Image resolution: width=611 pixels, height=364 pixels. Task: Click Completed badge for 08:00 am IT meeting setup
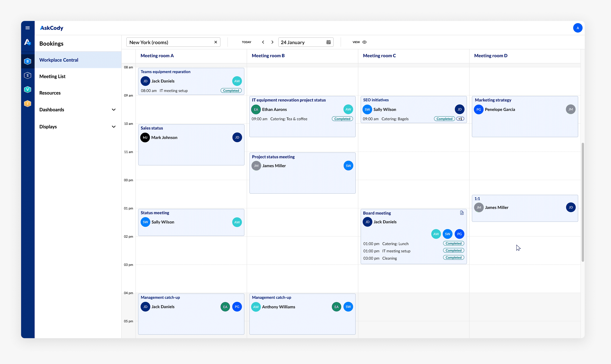click(231, 91)
